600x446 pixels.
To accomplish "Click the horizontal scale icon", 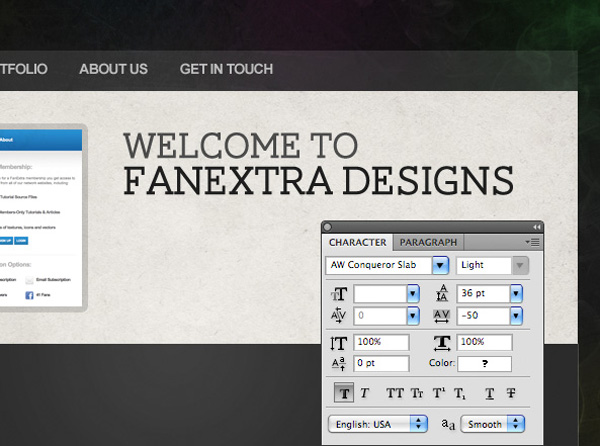I will click(442, 343).
